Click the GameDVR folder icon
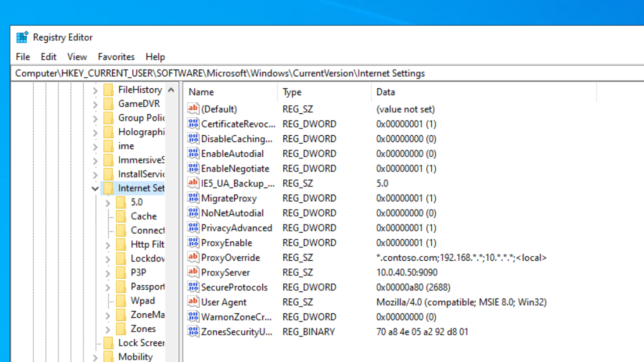Image resolution: width=644 pixels, height=362 pixels. 108,104
